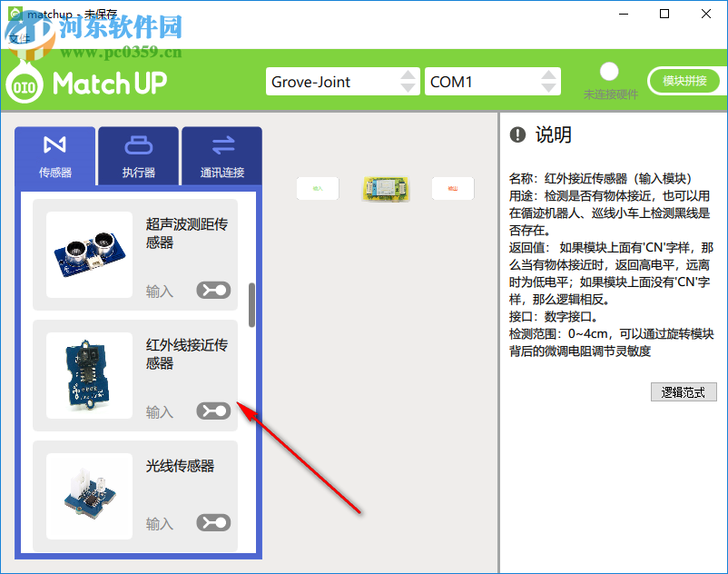Toggle the light sensor input switch
The width and height of the screenshot is (728, 574).
click(213, 522)
